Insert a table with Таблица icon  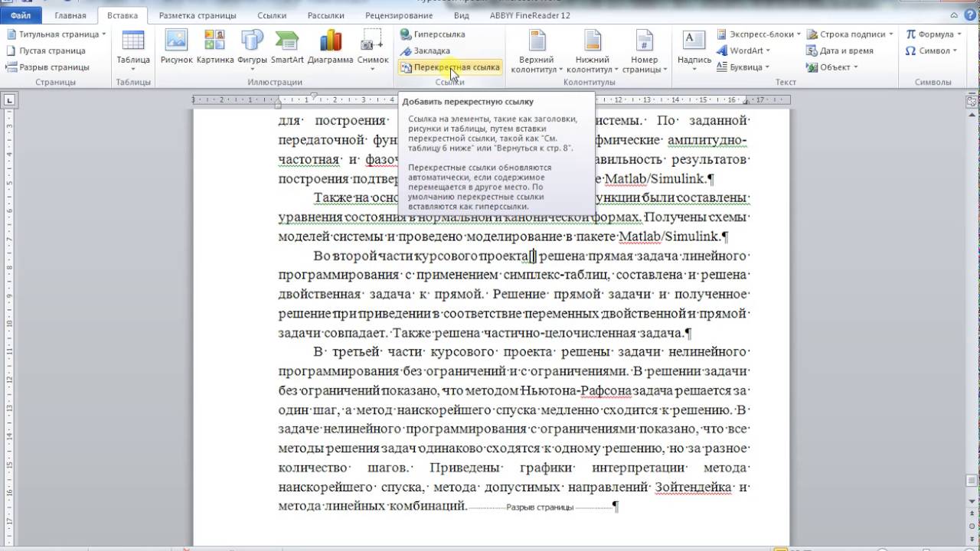(x=133, y=47)
